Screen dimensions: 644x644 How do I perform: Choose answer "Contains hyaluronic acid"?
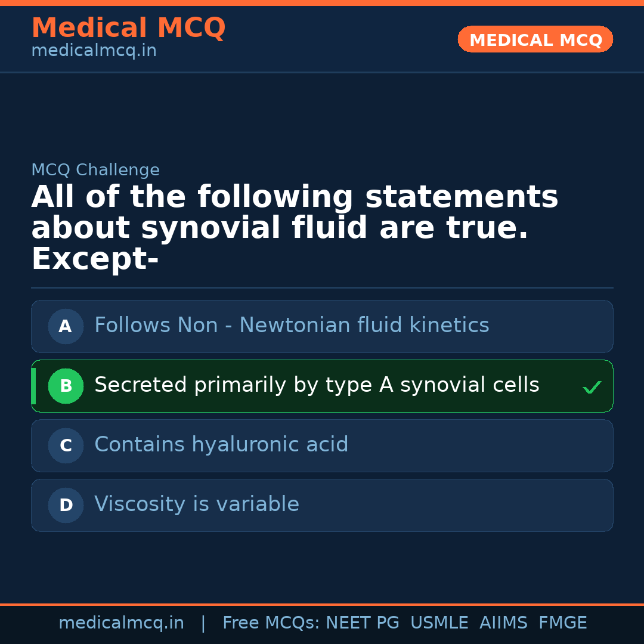click(221, 445)
